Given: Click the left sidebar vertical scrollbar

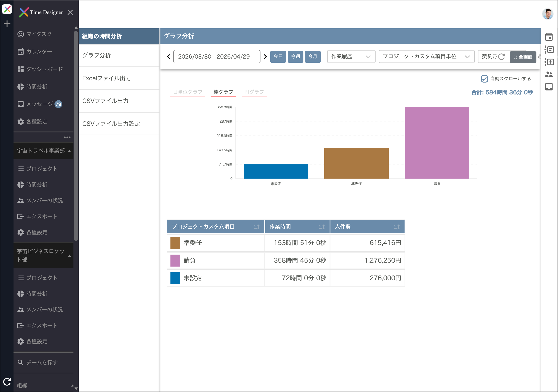Looking at the screenshot, I should (x=76, y=136).
